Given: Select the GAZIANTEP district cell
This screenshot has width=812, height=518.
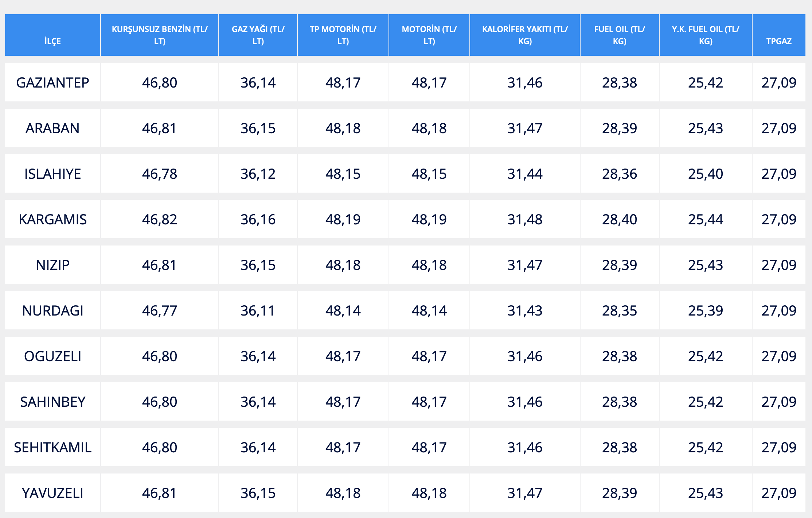Looking at the screenshot, I should pyautogui.click(x=52, y=83).
